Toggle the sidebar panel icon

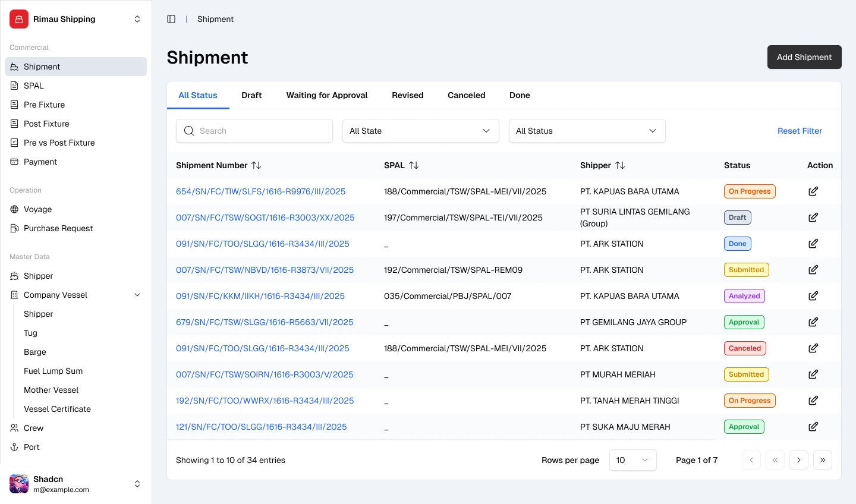[171, 19]
